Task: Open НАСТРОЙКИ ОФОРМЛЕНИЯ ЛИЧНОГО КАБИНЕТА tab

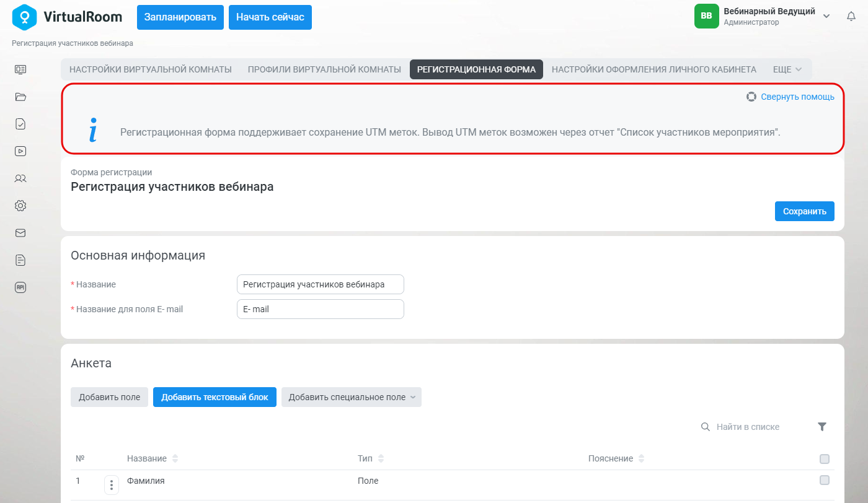Action: (x=654, y=69)
